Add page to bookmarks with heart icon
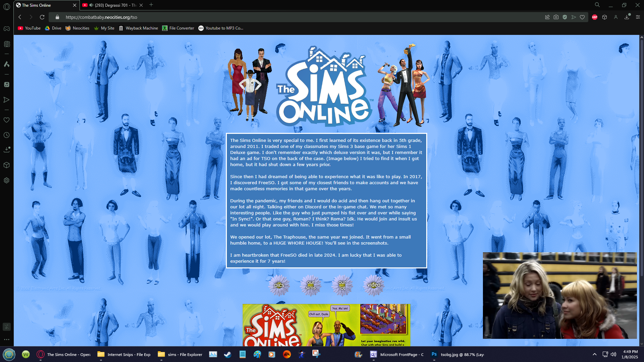 coord(582,17)
